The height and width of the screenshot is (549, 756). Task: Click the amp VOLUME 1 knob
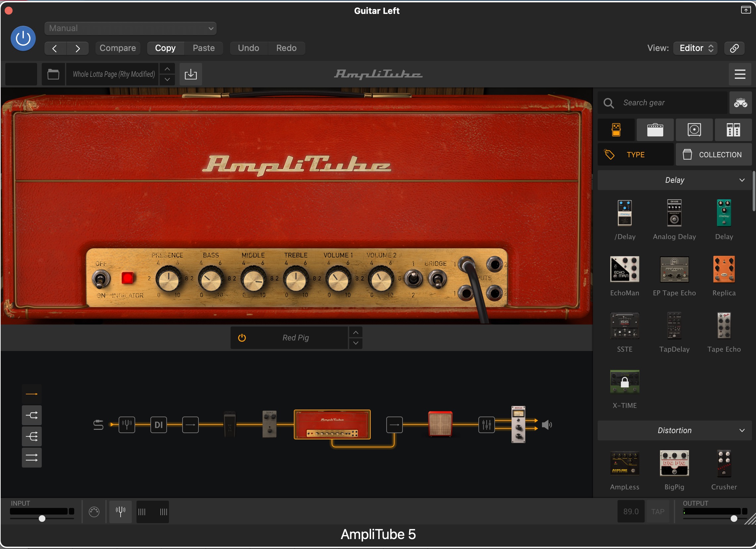(338, 279)
